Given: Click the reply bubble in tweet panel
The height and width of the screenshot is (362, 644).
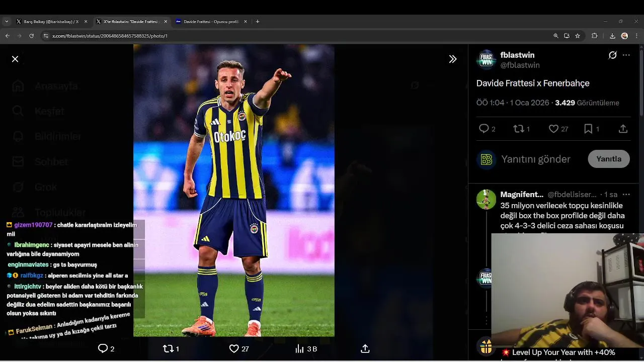Looking at the screenshot, I should tap(484, 129).
